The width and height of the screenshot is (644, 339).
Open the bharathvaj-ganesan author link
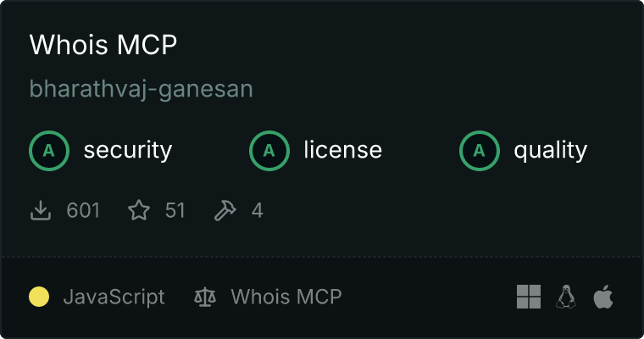click(x=142, y=89)
